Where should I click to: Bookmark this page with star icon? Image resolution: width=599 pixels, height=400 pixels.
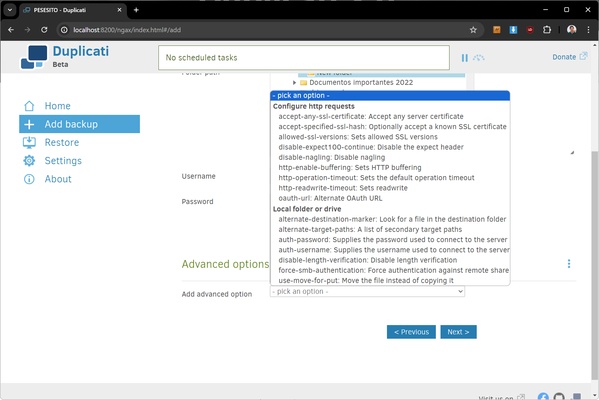(473, 30)
